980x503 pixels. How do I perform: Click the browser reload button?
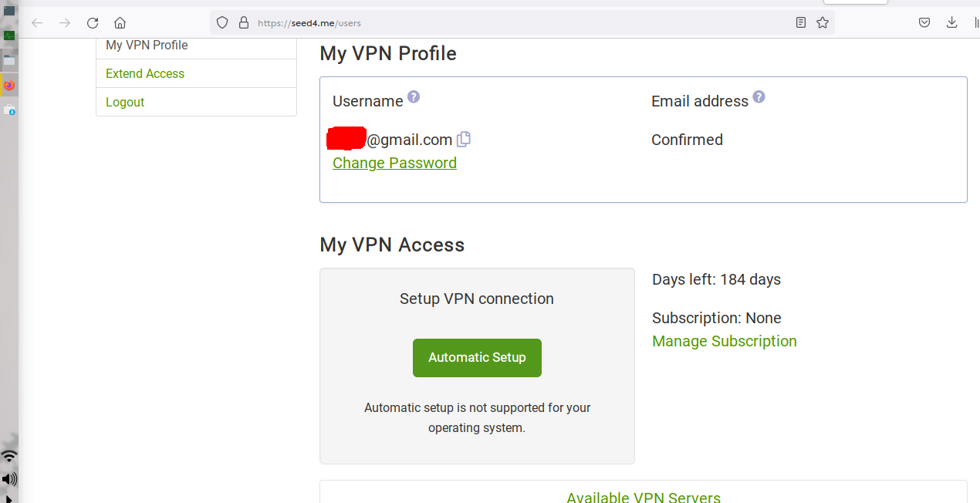93,23
